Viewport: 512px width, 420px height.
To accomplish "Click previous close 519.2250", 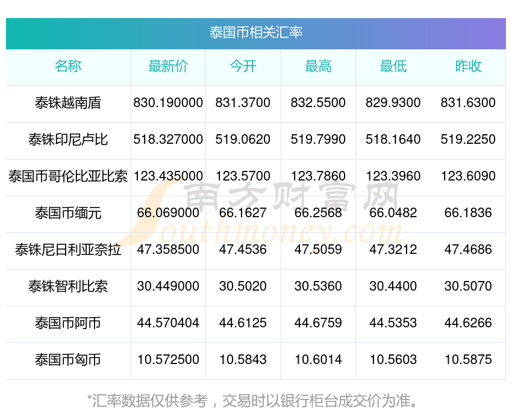I will pyautogui.click(x=468, y=140).
